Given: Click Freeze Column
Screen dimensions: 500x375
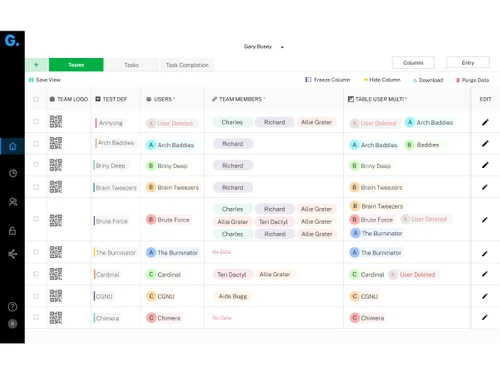Looking at the screenshot, I should click(x=328, y=80).
